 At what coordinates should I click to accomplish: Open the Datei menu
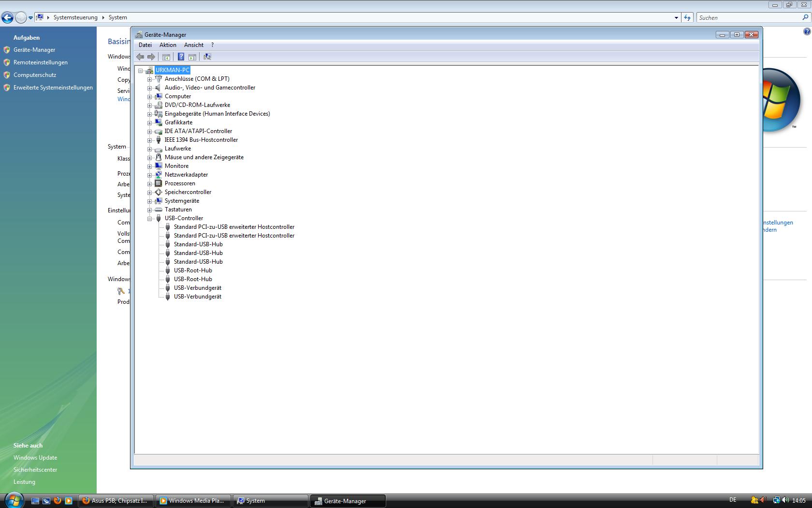point(145,45)
